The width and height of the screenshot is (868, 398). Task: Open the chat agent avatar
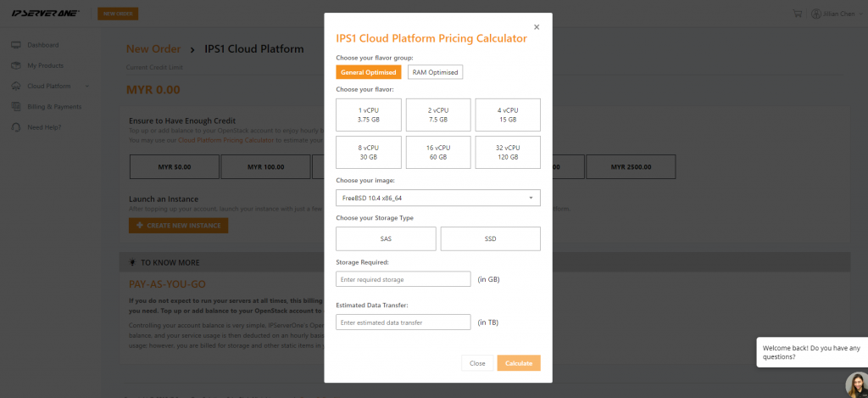point(857,385)
